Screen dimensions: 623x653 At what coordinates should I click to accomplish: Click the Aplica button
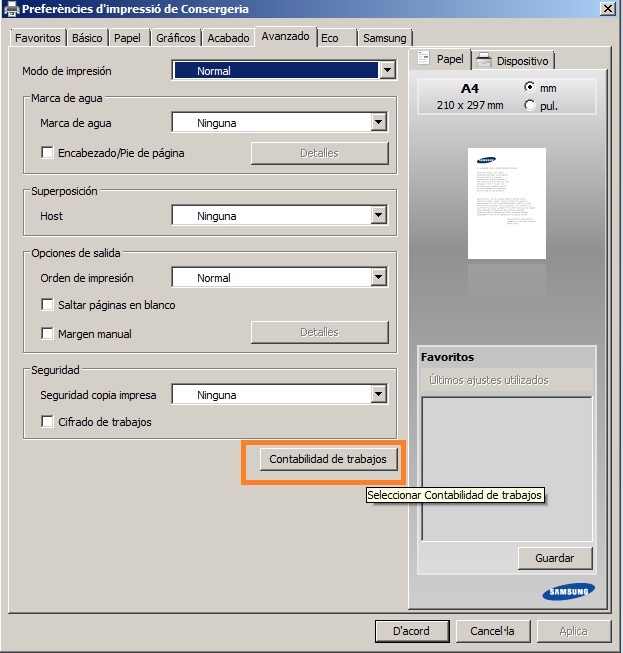pos(573,631)
